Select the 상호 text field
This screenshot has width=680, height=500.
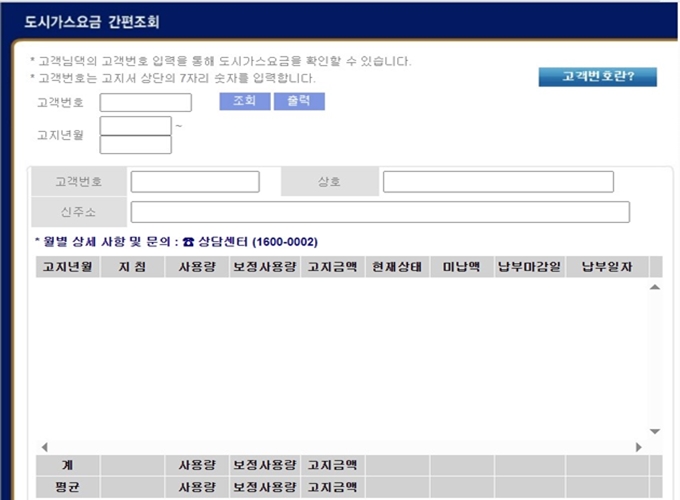click(498, 182)
